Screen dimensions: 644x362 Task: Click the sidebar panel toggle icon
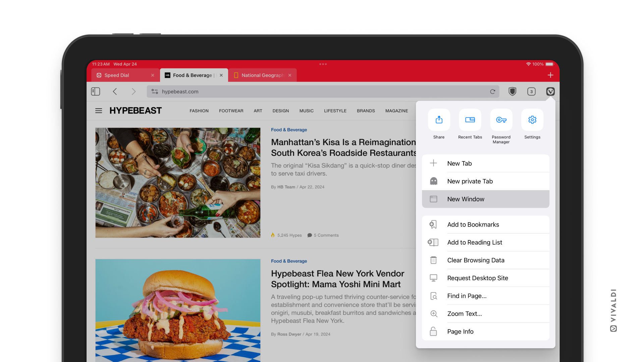click(96, 92)
